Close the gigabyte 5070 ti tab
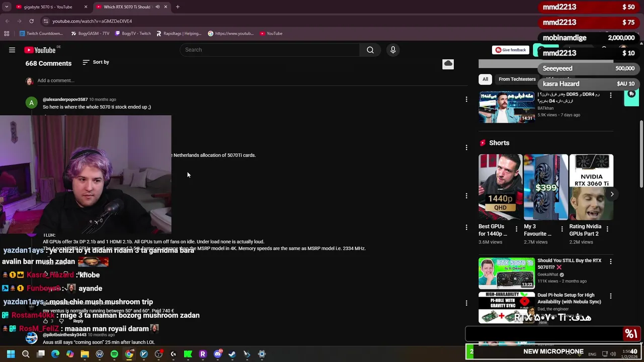Viewport: 644px width, 362px height. (x=86, y=7)
